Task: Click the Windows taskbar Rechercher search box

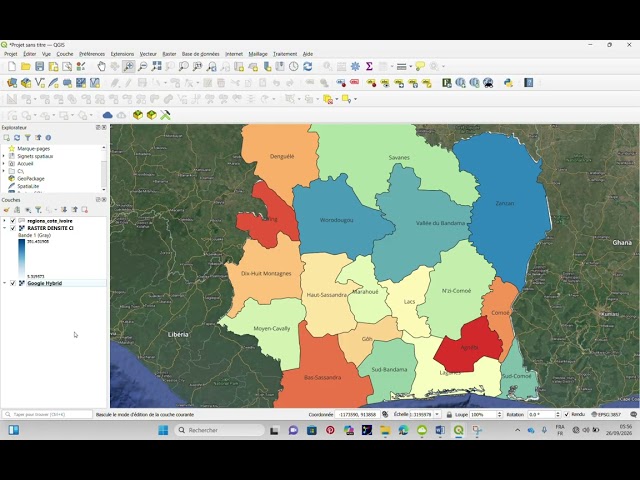Action: [x=220, y=430]
